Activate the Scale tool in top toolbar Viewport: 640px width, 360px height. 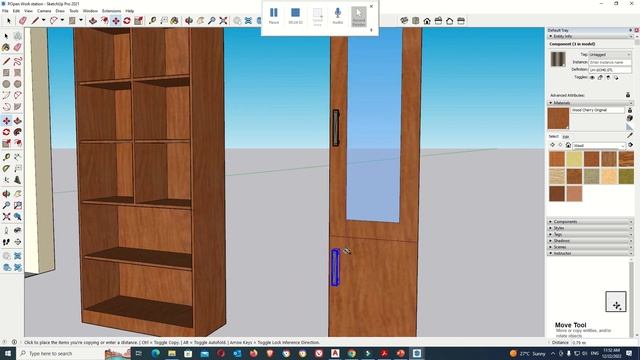pyautogui.click(x=138, y=21)
